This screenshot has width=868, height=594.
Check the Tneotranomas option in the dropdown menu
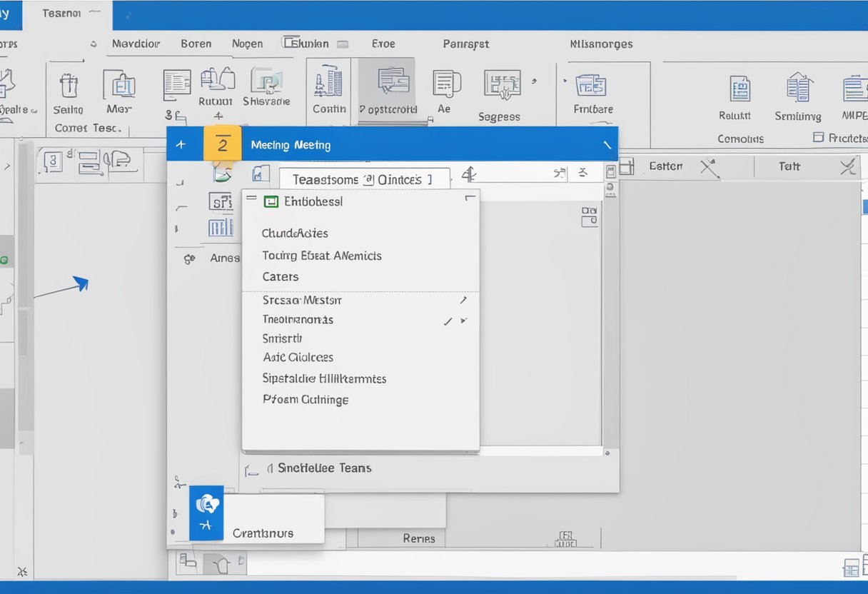click(298, 320)
